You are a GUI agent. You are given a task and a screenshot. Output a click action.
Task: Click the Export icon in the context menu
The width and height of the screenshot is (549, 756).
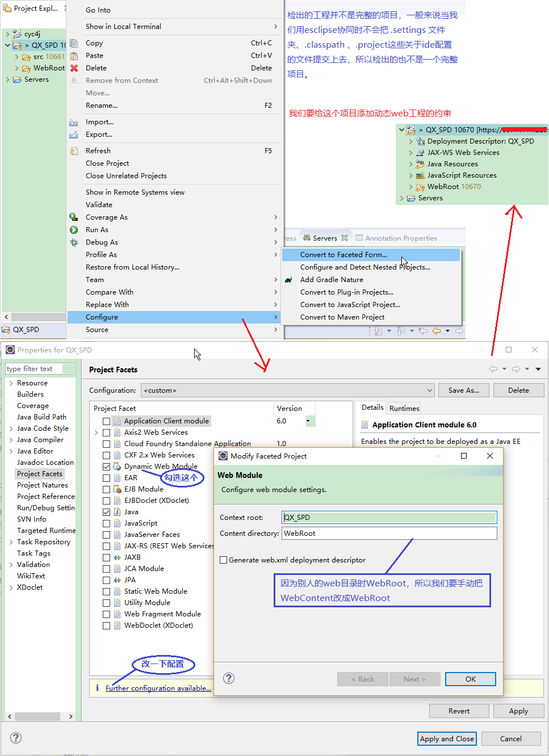(x=74, y=135)
